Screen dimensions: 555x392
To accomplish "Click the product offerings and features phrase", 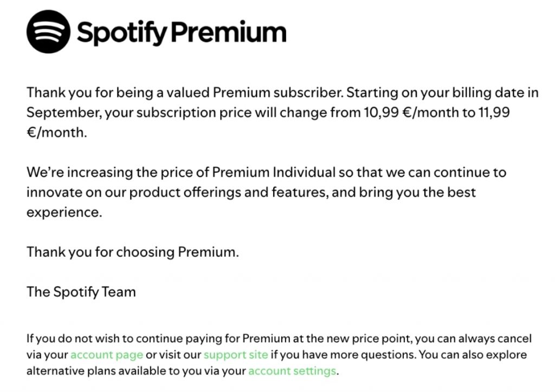I will click(229, 192).
